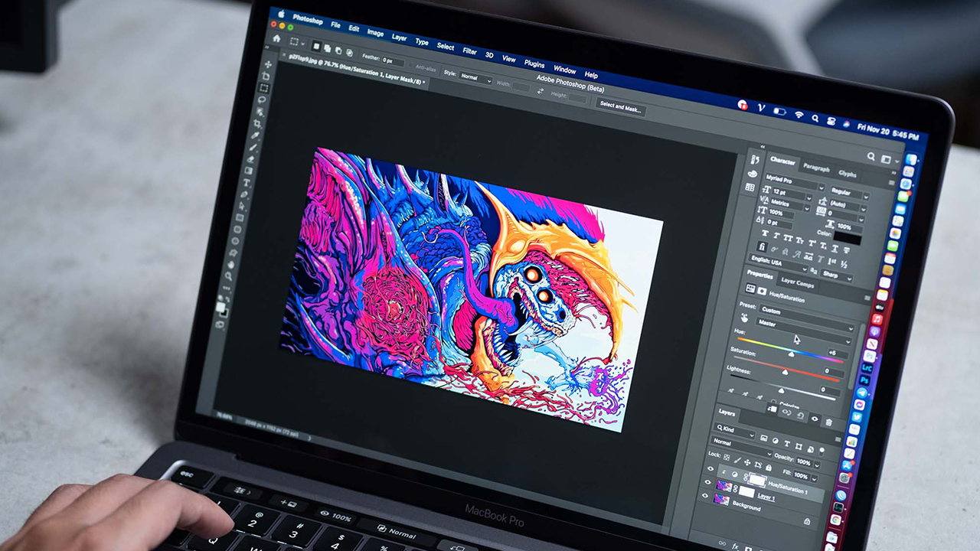Enable the Colorize checkbox
The image size is (980, 551).
773,403
